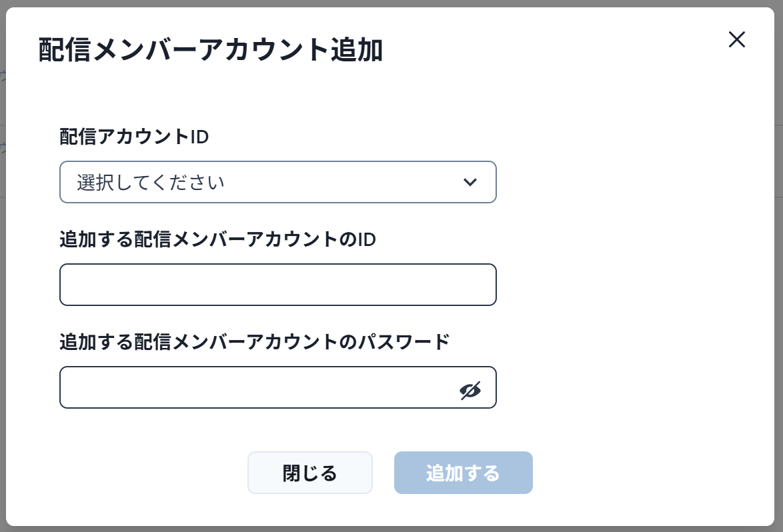783x532 pixels.
Task: Close the dialog with the X icon
Action: [736, 40]
